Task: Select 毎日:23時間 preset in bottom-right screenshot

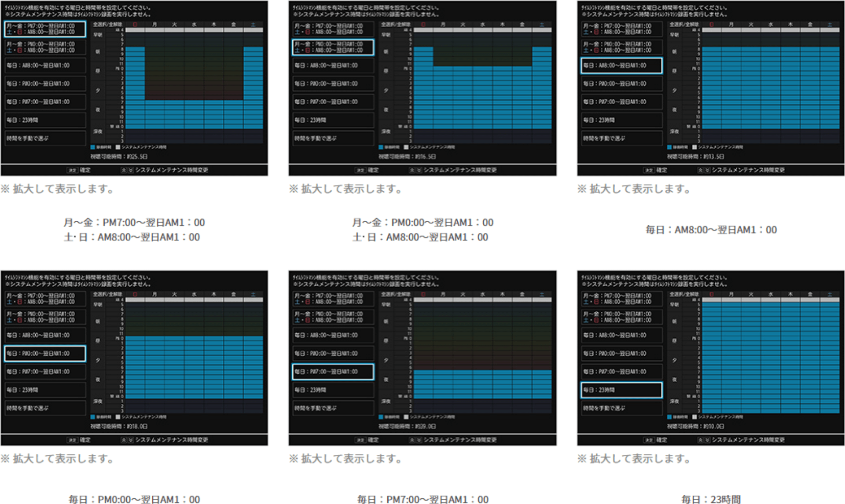Action: pyautogui.click(x=621, y=390)
